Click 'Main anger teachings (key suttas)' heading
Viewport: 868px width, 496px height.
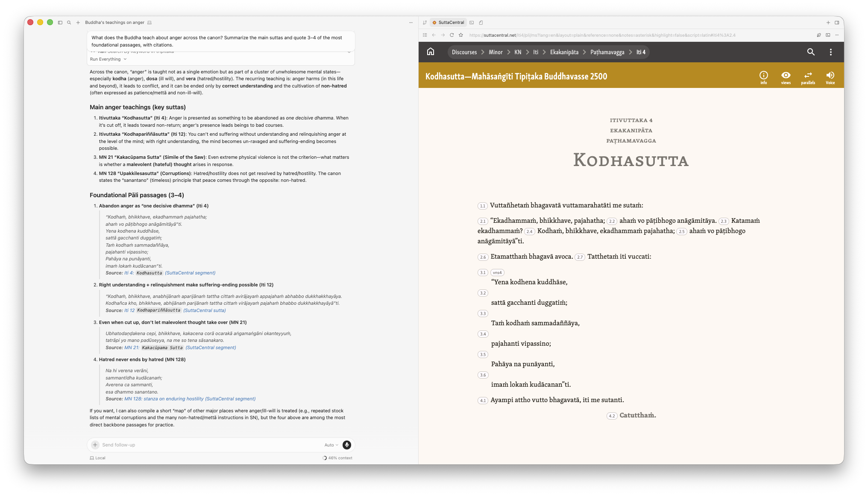tap(138, 107)
